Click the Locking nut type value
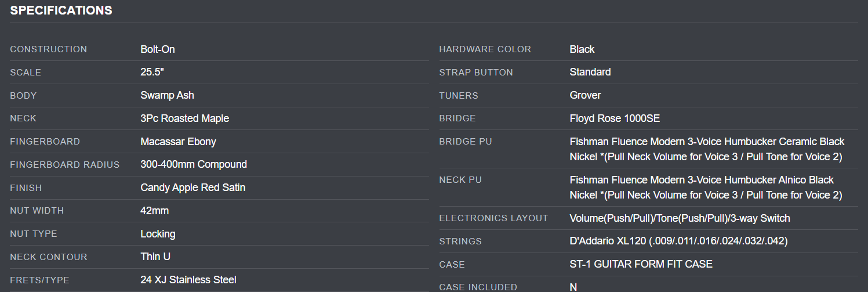The height and width of the screenshot is (292, 868). [158, 234]
